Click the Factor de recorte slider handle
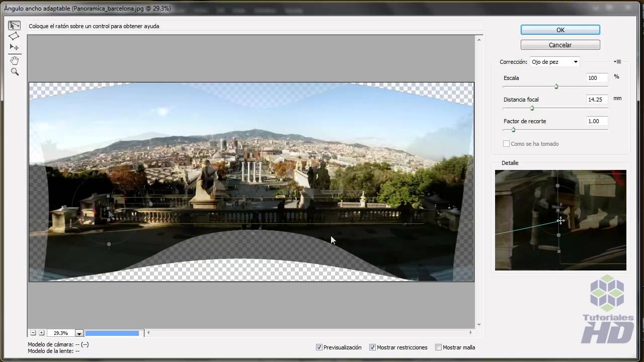The image size is (644, 362). (513, 130)
